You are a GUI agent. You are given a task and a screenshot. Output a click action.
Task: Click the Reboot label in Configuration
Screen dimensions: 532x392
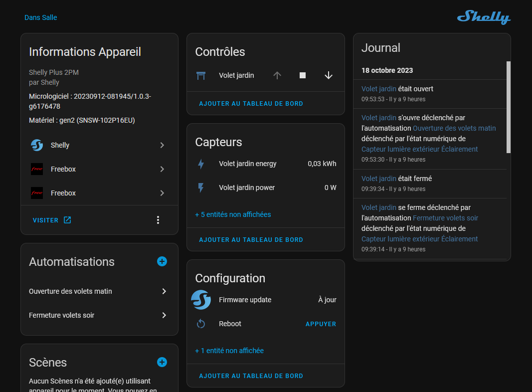[230, 324]
